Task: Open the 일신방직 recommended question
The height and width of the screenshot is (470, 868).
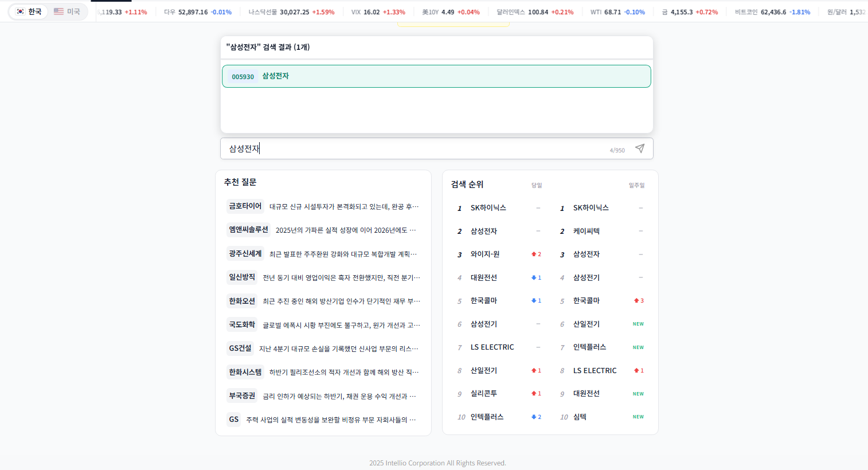Action: point(323,277)
